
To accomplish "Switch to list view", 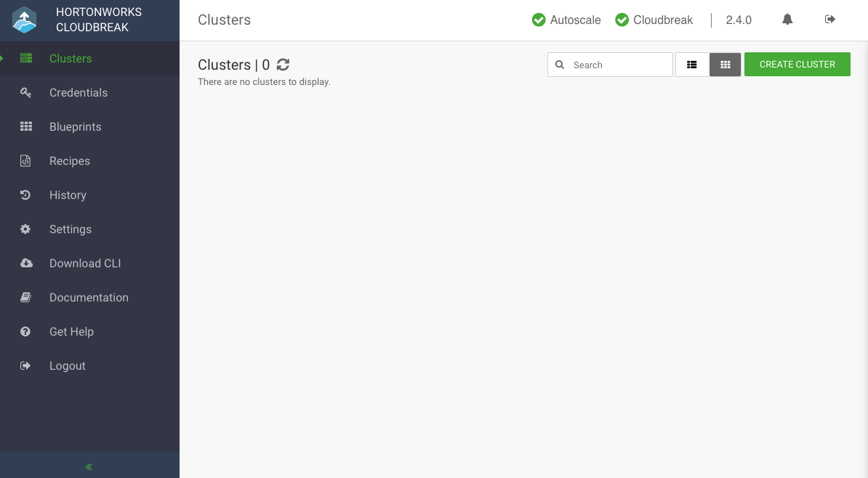I will [692, 65].
